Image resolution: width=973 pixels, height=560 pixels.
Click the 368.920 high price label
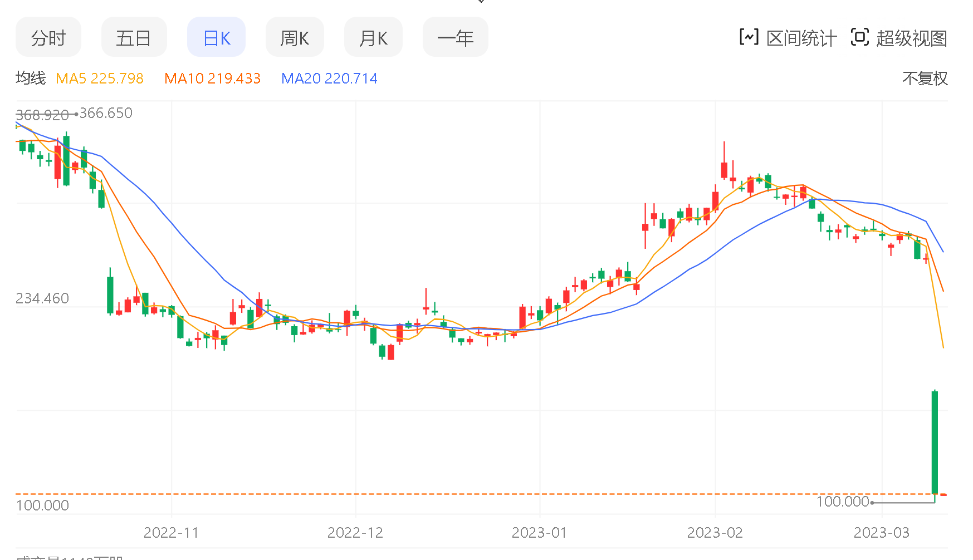point(42,115)
